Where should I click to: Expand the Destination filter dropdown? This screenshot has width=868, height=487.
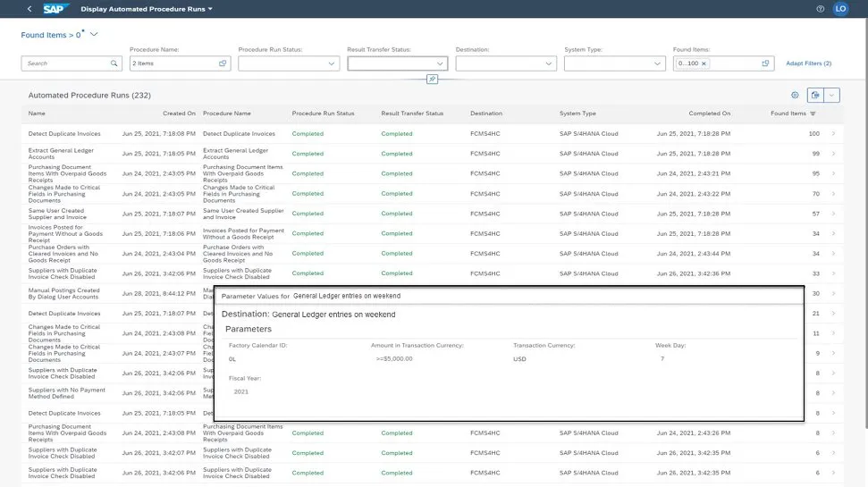(x=549, y=63)
